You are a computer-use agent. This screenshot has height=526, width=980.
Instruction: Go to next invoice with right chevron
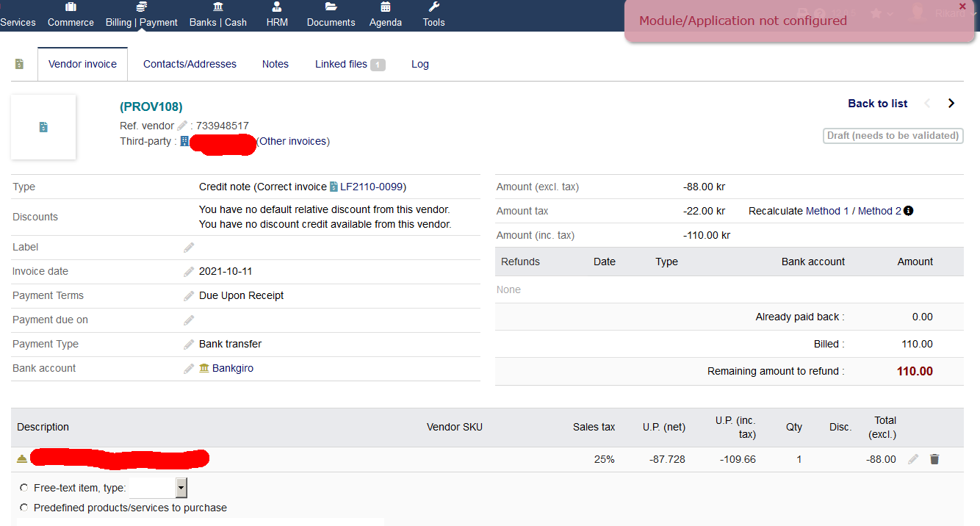(x=951, y=104)
